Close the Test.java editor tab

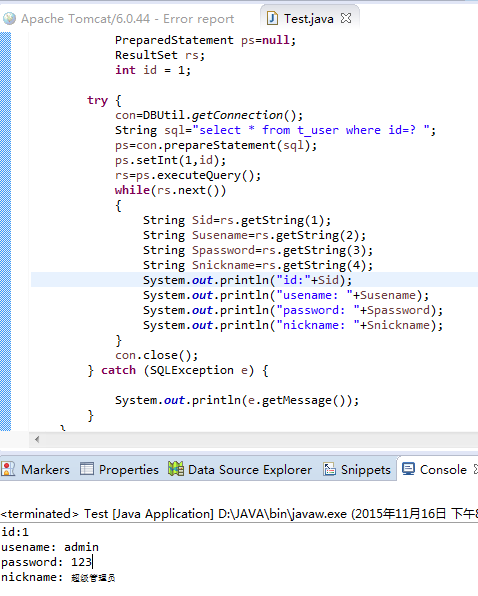[x=346, y=18]
